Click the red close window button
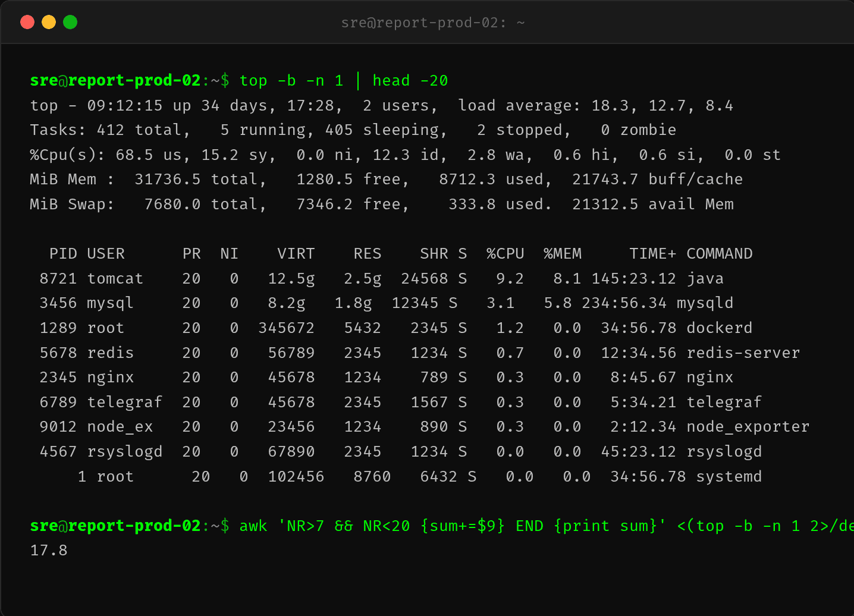Image resolution: width=854 pixels, height=616 pixels. (27, 22)
